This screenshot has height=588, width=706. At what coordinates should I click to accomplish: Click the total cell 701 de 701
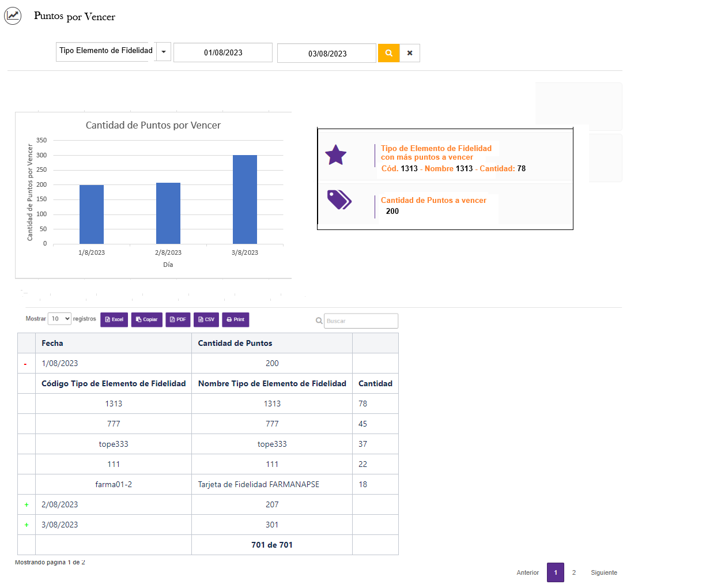click(x=272, y=545)
